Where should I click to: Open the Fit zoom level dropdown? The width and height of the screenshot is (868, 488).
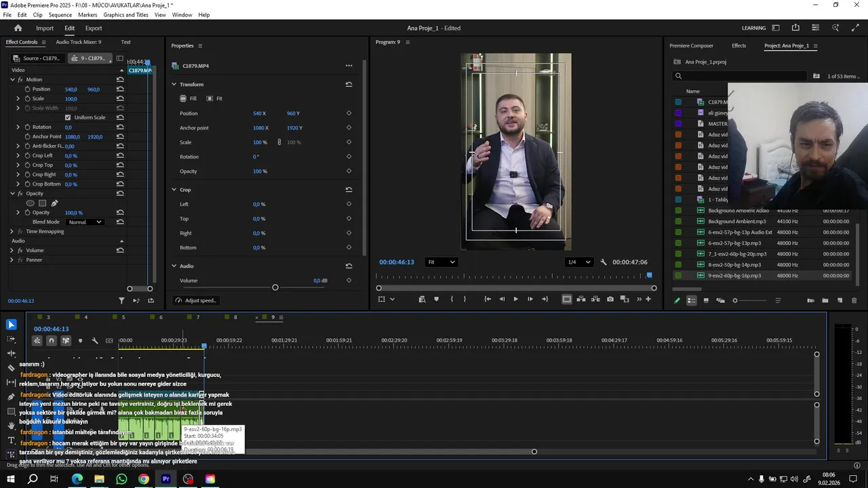click(441, 262)
